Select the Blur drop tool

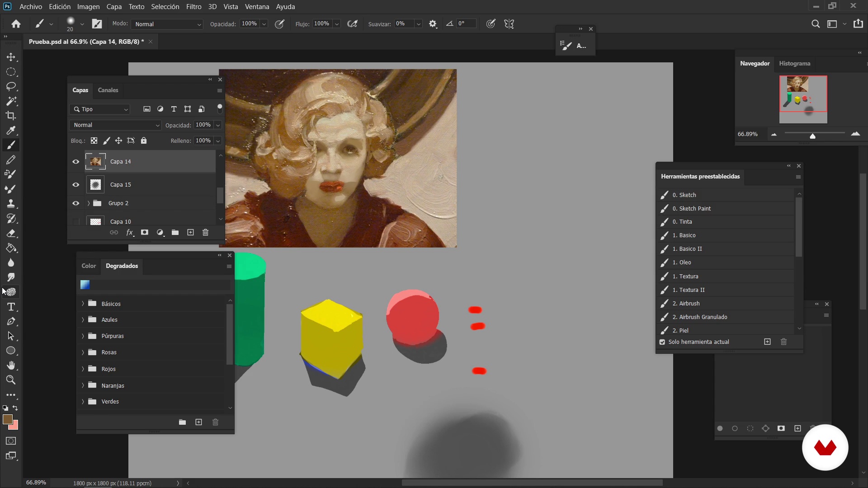[11, 263]
